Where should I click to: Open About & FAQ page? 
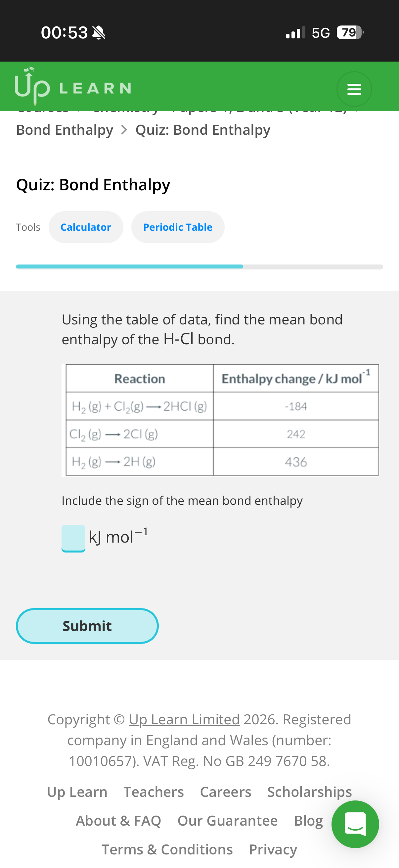coord(118,821)
